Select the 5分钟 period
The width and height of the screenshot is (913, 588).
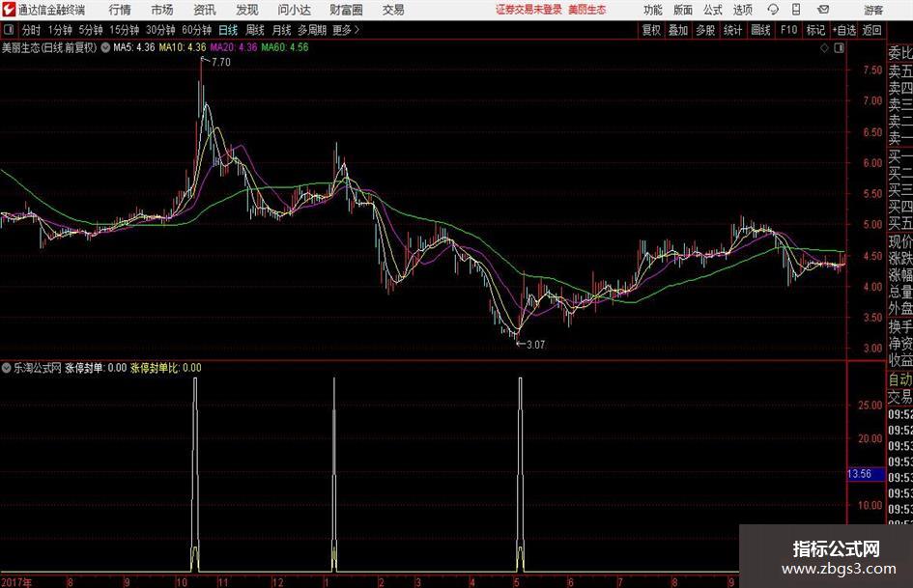(91, 30)
